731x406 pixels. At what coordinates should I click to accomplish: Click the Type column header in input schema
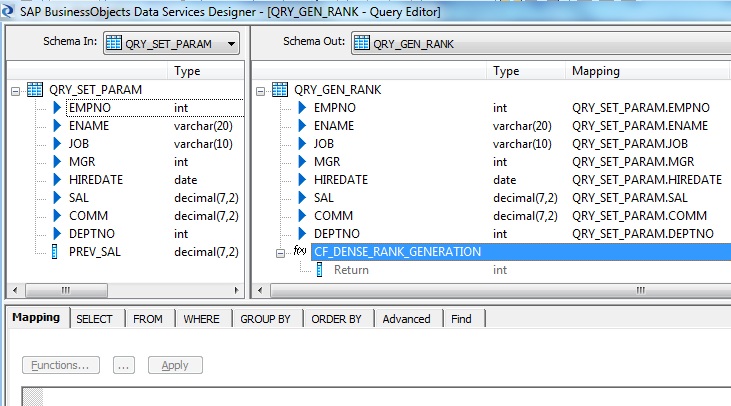pos(206,71)
